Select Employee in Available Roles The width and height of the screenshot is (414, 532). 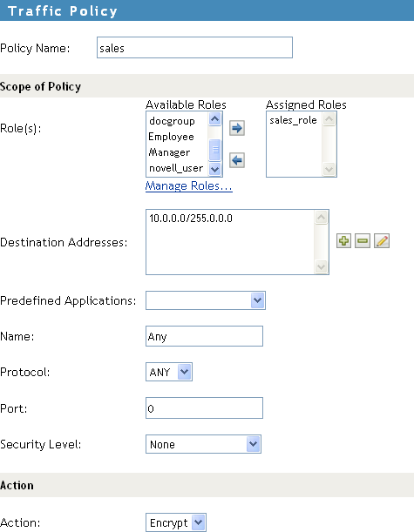171,137
